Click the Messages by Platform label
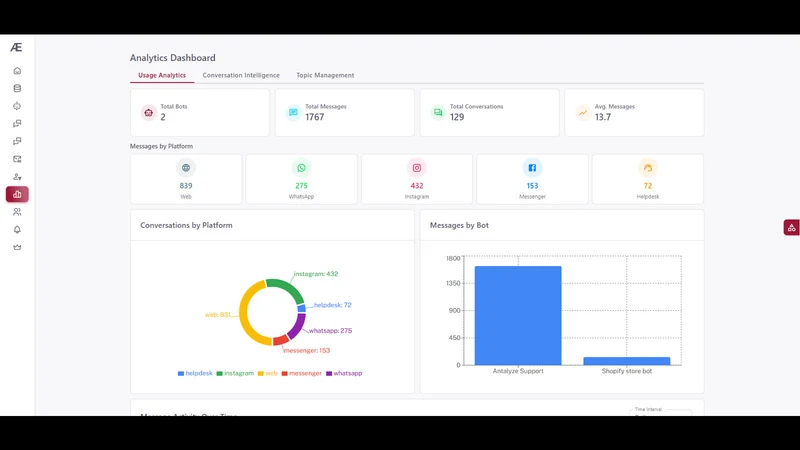800x450 pixels. click(x=161, y=146)
